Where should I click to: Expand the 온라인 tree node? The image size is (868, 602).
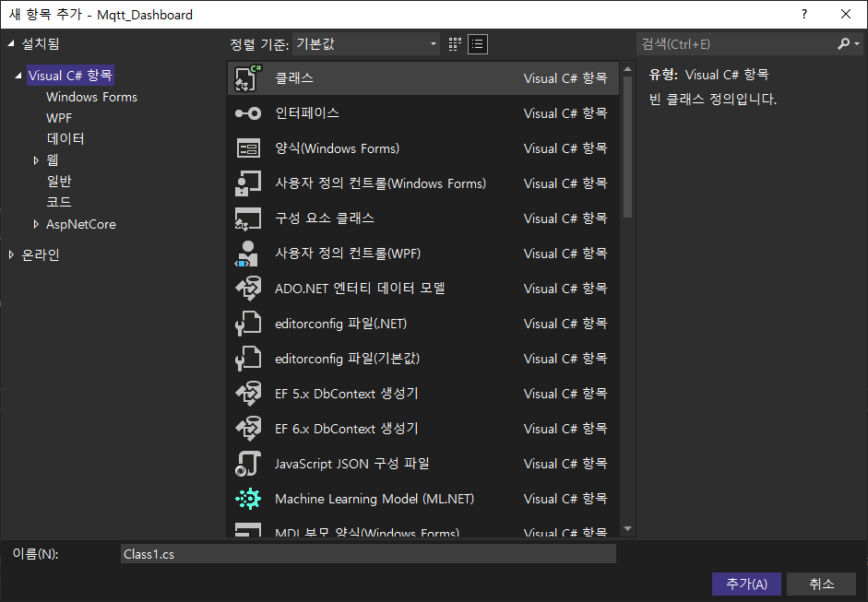(11, 254)
